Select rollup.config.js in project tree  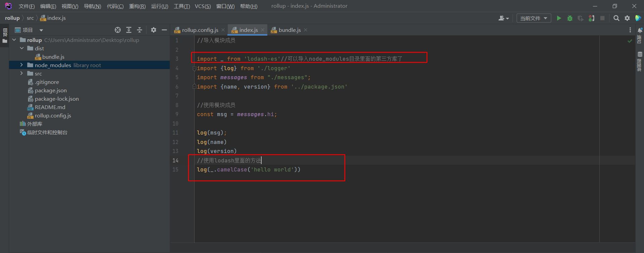click(49, 115)
